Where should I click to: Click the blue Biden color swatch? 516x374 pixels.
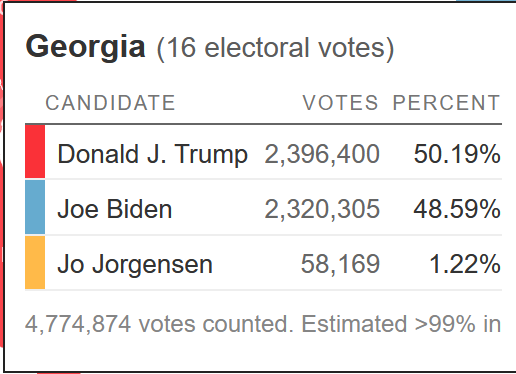point(35,207)
